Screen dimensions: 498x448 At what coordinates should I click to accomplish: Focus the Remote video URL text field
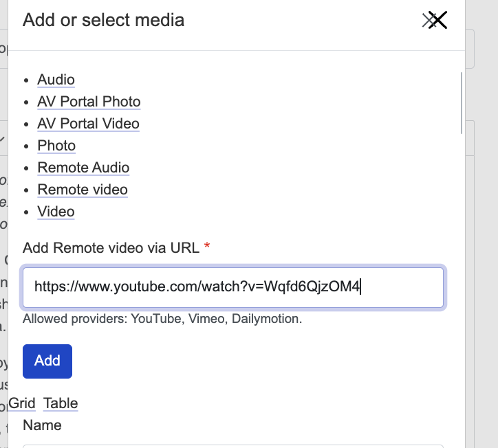[233, 287]
